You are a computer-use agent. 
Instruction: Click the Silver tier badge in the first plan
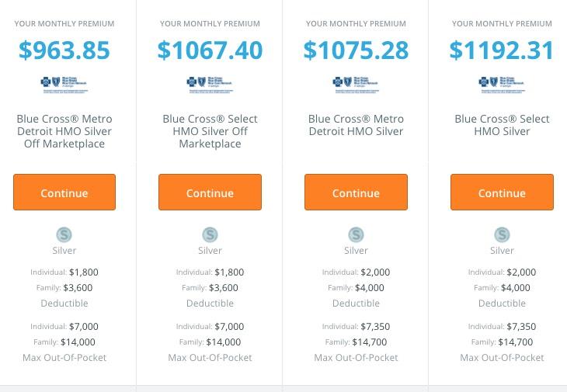(x=64, y=234)
